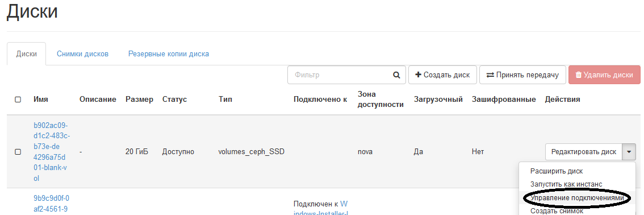
Task: Open the Резервные копии диска tab
Action: coord(169,54)
